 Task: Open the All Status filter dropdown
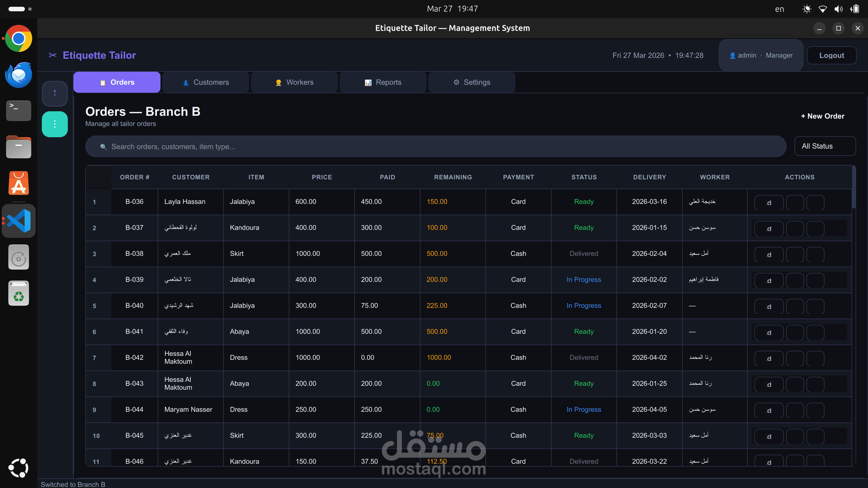coord(824,146)
